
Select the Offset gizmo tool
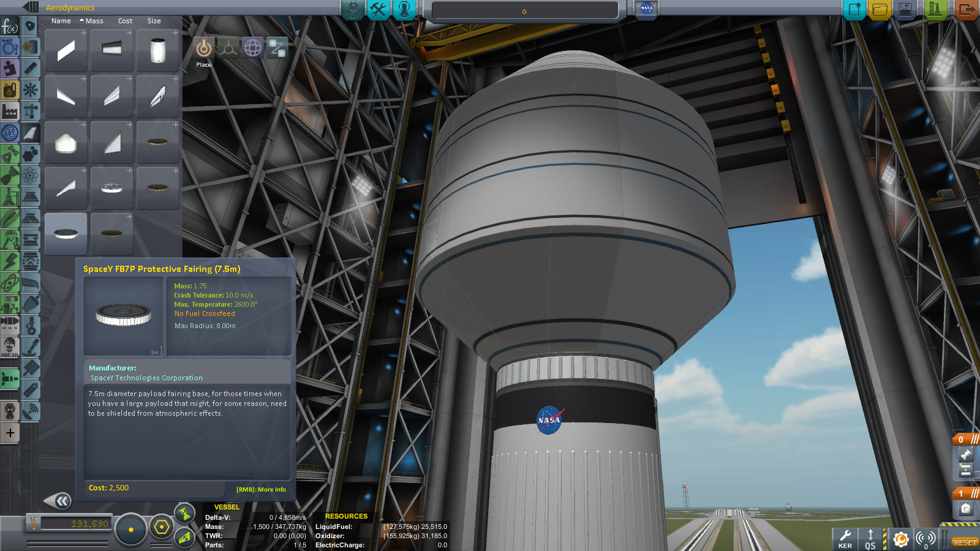(228, 47)
